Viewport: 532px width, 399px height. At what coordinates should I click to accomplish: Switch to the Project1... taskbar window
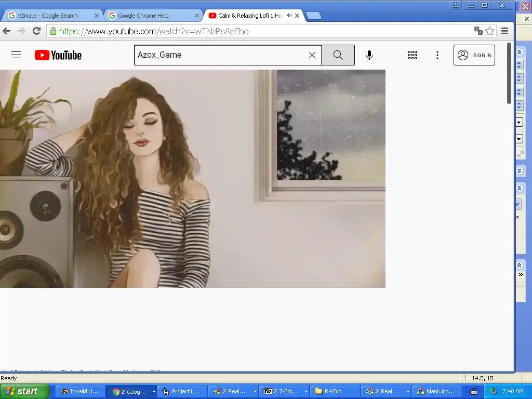tap(181, 391)
